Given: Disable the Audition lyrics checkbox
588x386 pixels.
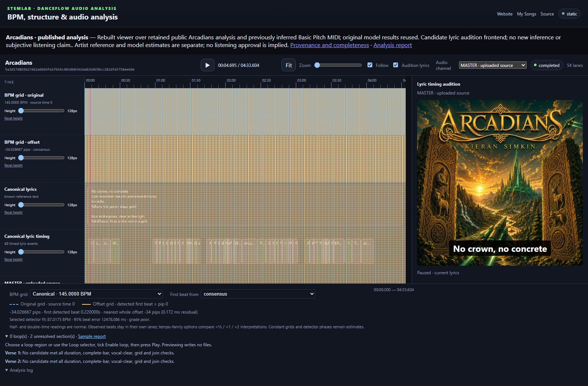Looking at the screenshot, I should (x=395, y=65).
